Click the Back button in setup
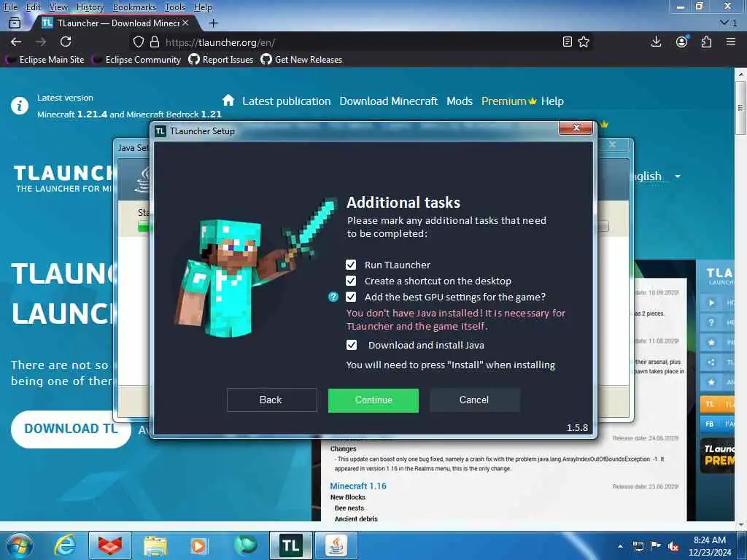This screenshot has height=560, width=747. (x=271, y=400)
